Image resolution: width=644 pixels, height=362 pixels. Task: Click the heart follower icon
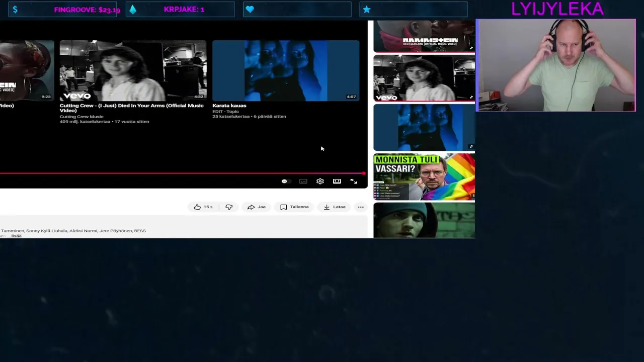tap(250, 10)
